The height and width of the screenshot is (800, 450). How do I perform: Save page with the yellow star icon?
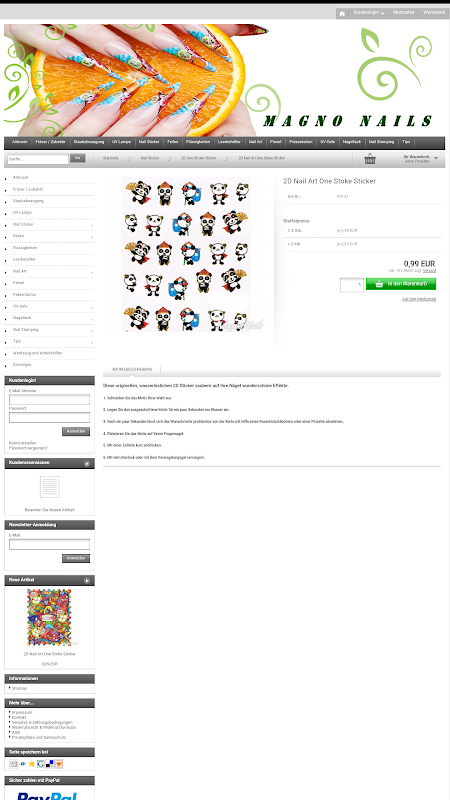tap(32, 764)
